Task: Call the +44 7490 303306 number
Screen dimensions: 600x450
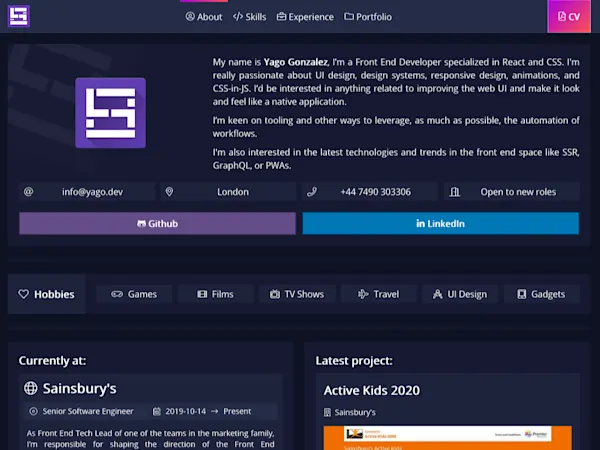Action: pos(376,192)
